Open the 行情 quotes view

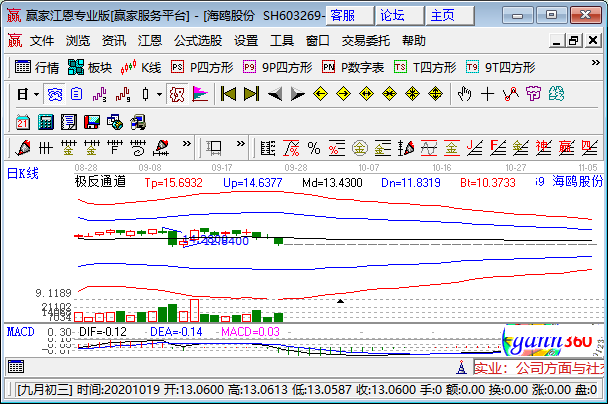(x=37, y=67)
